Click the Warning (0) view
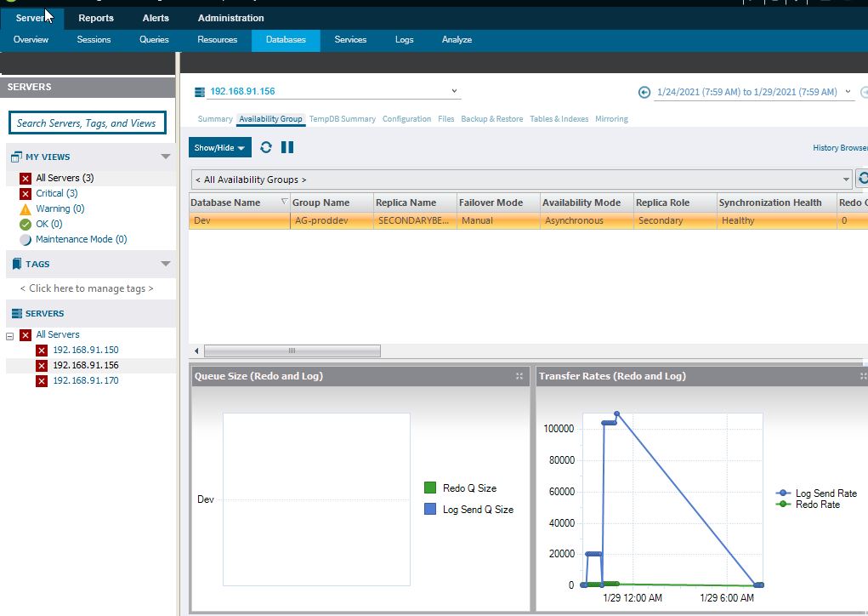The width and height of the screenshot is (868, 616). pyautogui.click(x=60, y=208)
